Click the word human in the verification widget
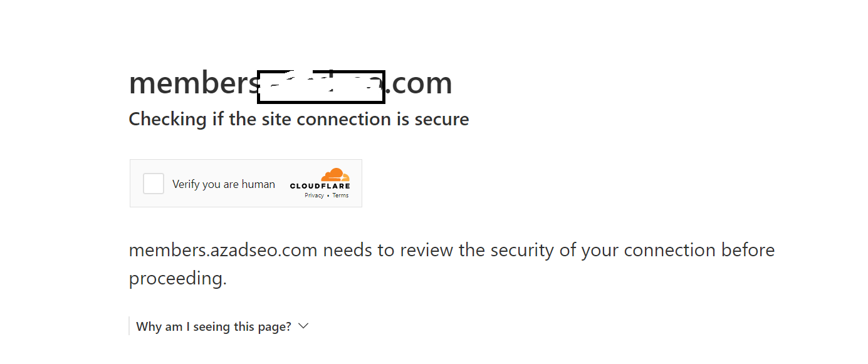 click(258, 184)
